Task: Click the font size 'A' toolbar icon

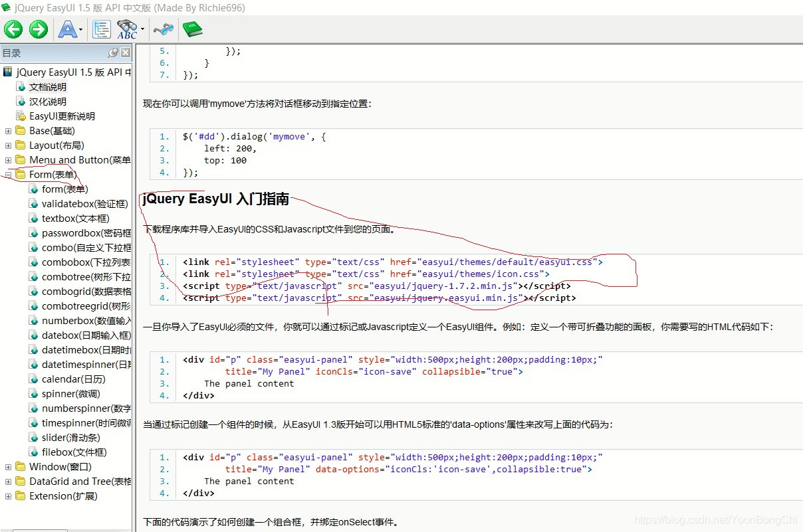Action: 67,29
